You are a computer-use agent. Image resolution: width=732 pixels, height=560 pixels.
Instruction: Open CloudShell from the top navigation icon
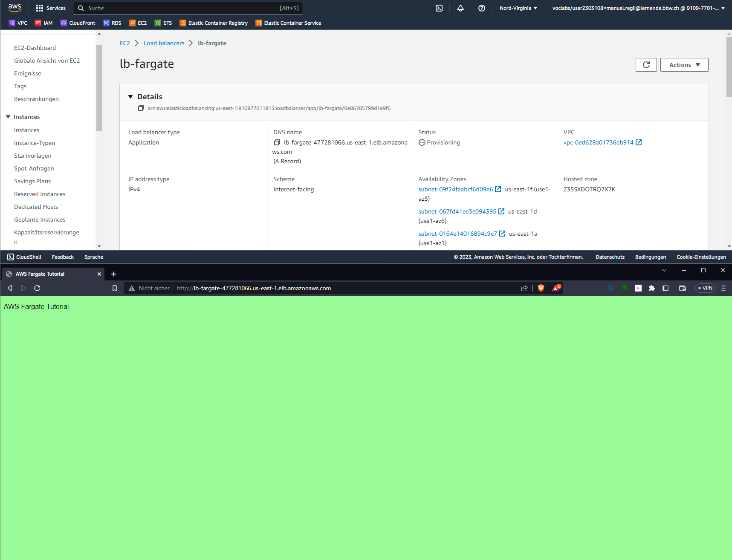tap(439, 8)
